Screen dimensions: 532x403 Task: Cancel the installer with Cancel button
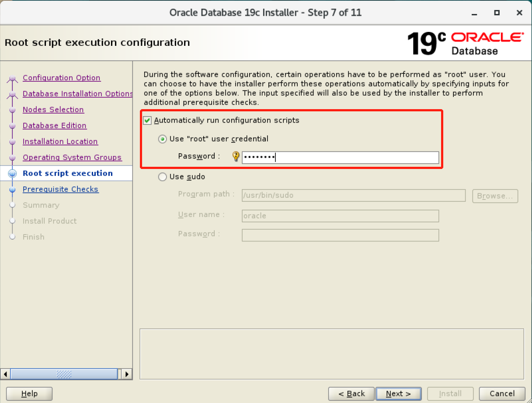[x=502, y=394]
